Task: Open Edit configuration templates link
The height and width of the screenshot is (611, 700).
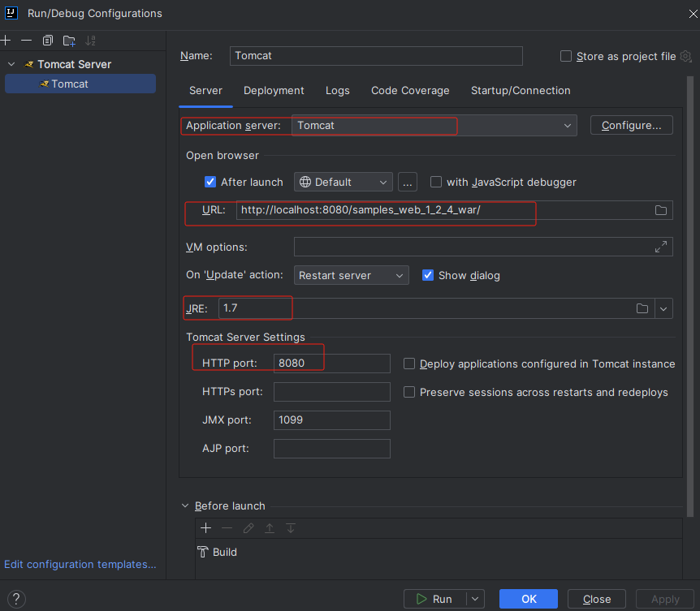Action: tap(80, 564)
